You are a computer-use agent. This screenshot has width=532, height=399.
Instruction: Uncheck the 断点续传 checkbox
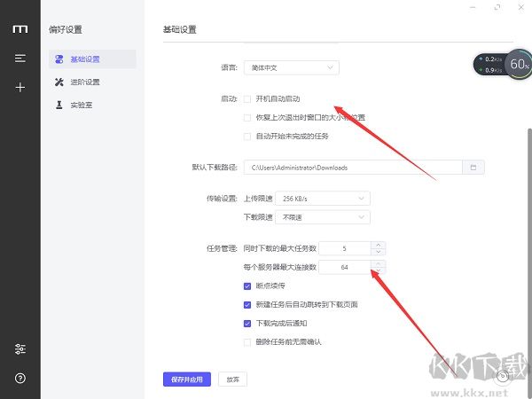coord(247,286)
